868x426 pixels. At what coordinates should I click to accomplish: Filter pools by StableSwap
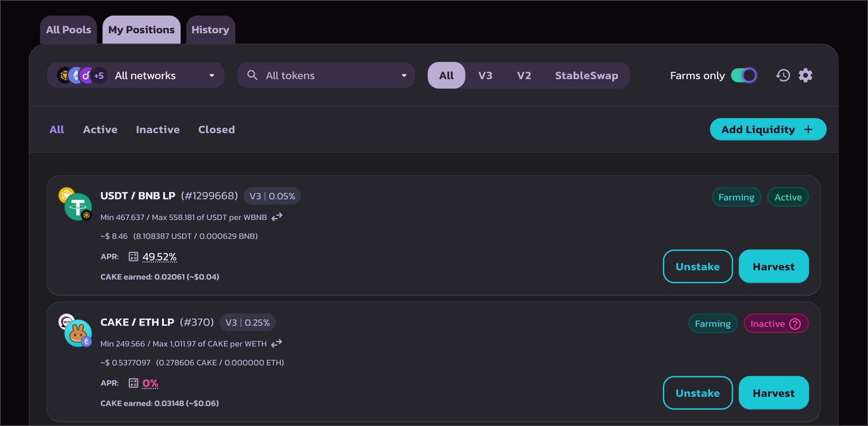587,75
